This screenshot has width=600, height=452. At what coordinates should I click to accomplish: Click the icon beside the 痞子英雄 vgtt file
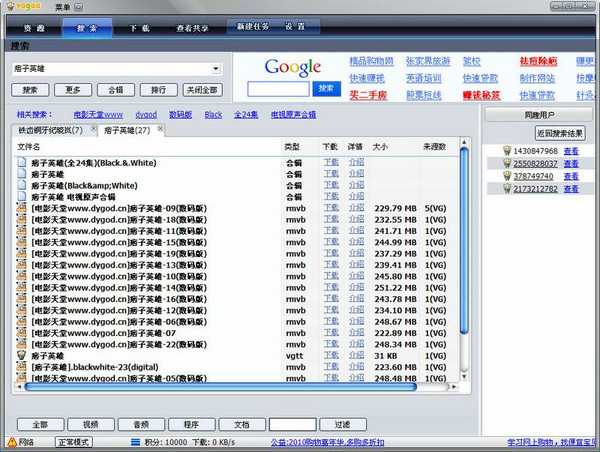24,355
